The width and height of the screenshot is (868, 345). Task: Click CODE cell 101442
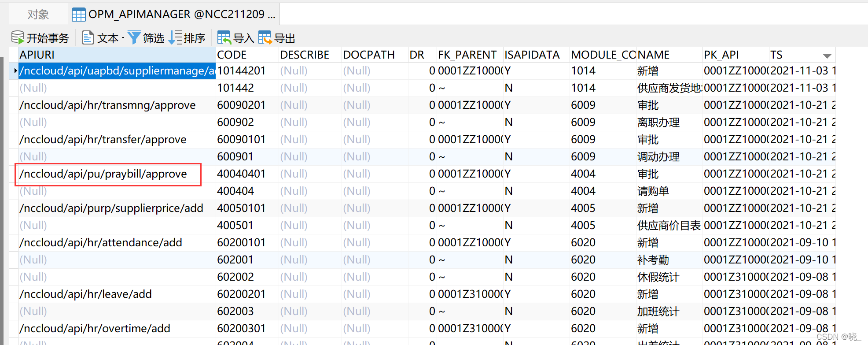247,88
